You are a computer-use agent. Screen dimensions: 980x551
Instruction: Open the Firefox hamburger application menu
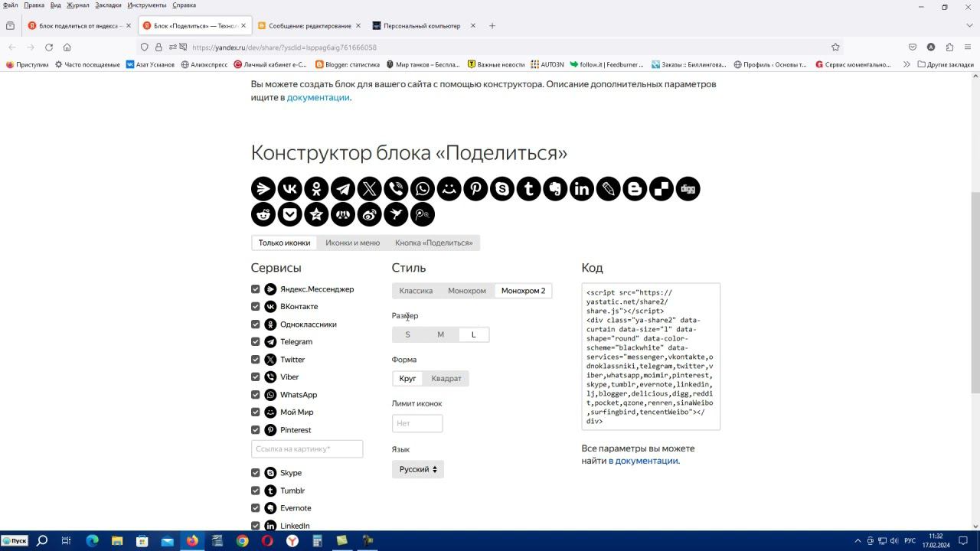[x=969, y=47]
